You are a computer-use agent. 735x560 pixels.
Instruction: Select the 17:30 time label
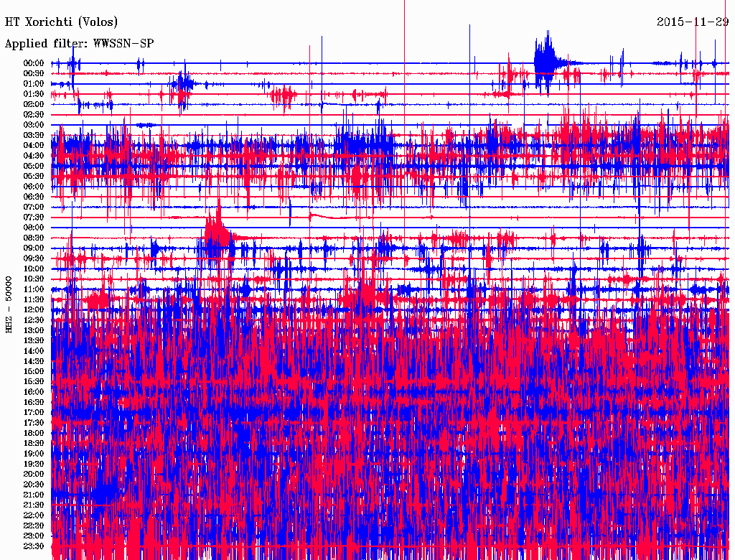pos(34,423)
